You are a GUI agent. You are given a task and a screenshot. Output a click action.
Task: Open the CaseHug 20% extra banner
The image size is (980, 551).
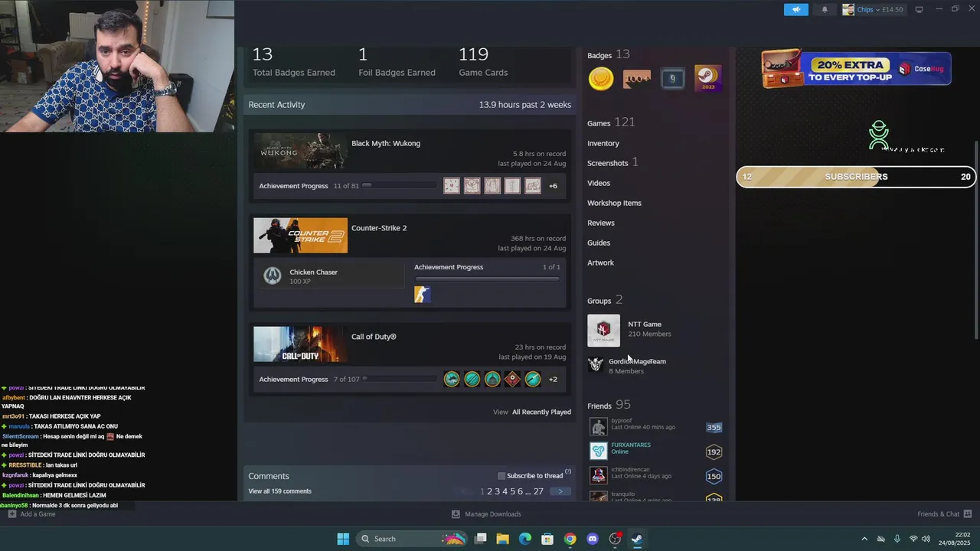[x=856, y=70]
